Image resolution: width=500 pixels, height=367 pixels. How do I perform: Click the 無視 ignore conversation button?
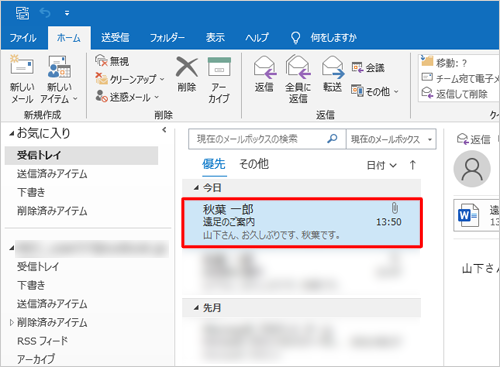(x=112, y=61)
